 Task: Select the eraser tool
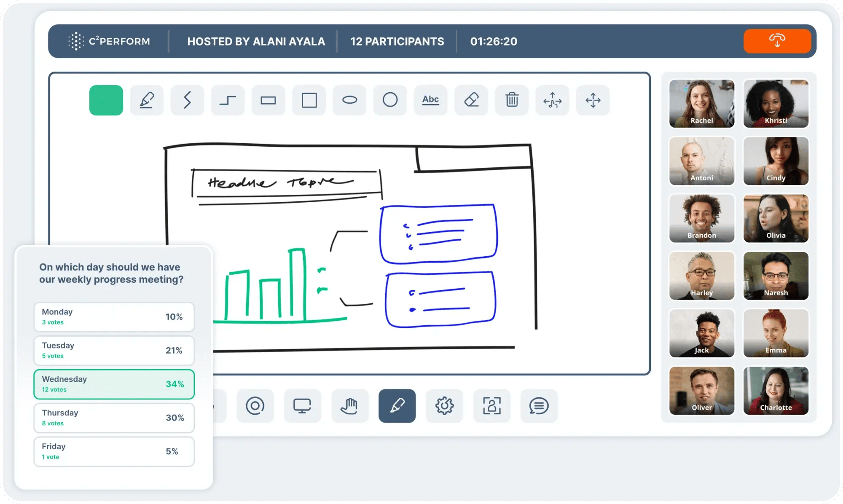point(471,100)
